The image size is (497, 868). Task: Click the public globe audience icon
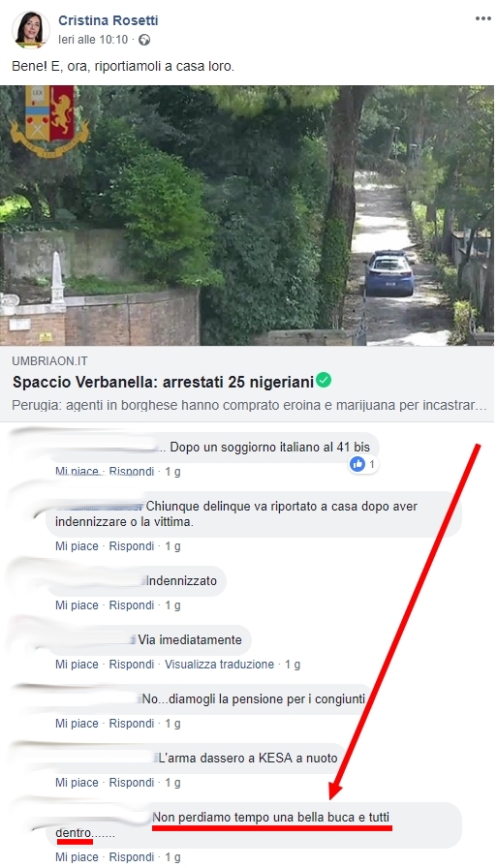point(144,40)
